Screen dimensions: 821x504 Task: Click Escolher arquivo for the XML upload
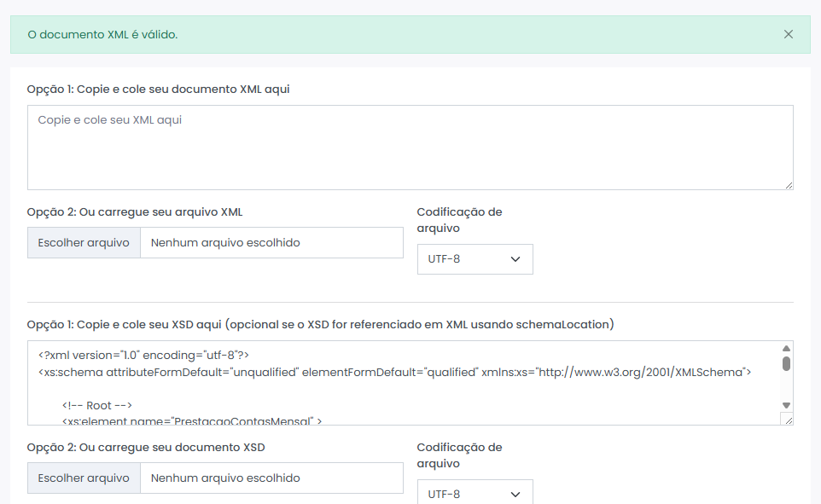[83, 242]
